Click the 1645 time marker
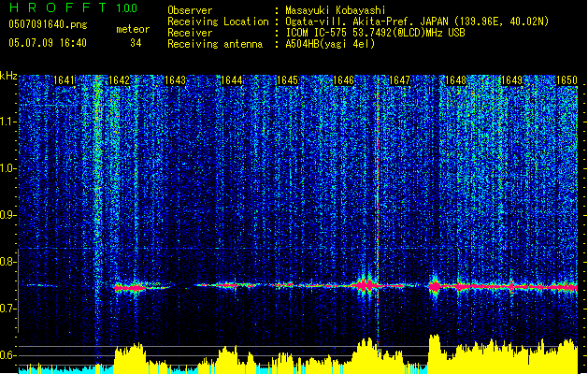588x374 pixels. pyautogui.click(x=287, y=80)
